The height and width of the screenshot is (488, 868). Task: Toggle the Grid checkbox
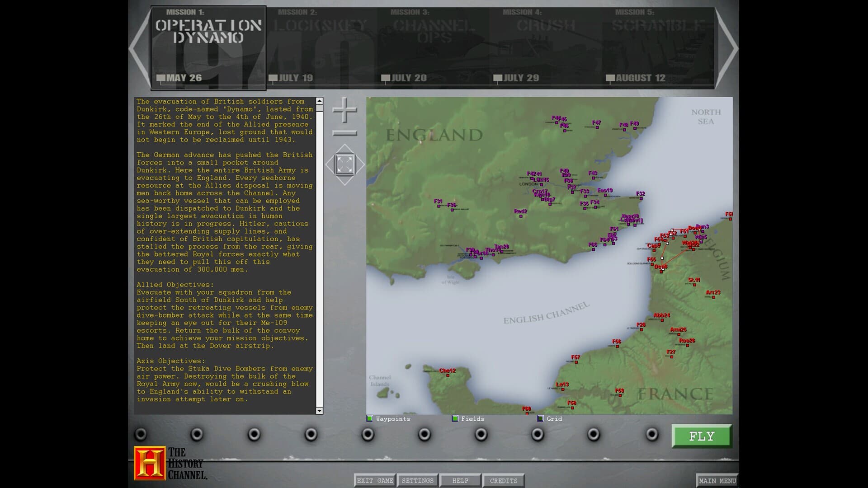point(539,418)
